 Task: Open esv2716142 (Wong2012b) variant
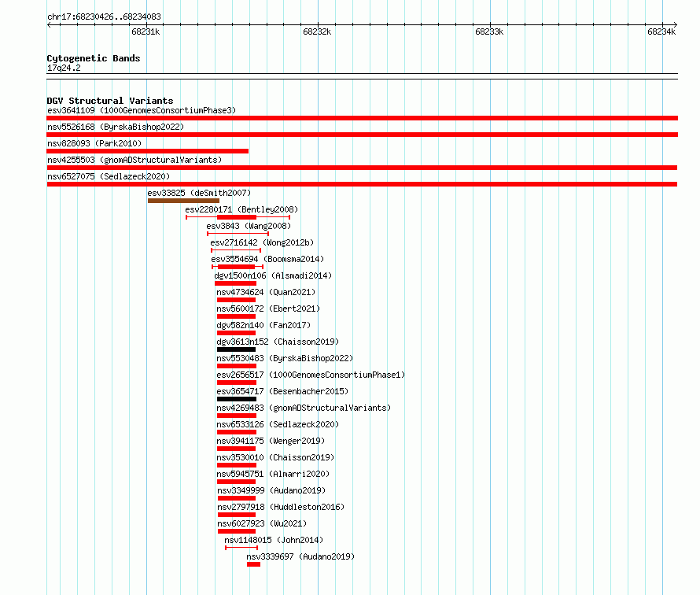(262, 242)
